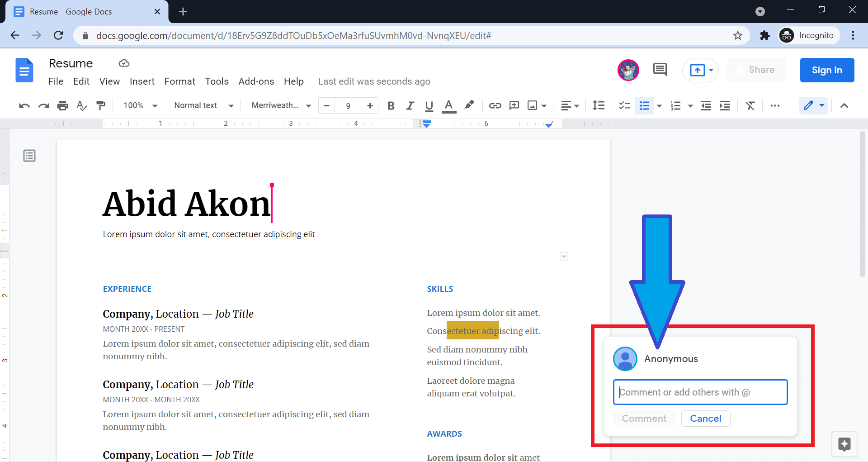868x462 pixels.
Task: Select the Paint format tool
Action: [x=101, y=106]
